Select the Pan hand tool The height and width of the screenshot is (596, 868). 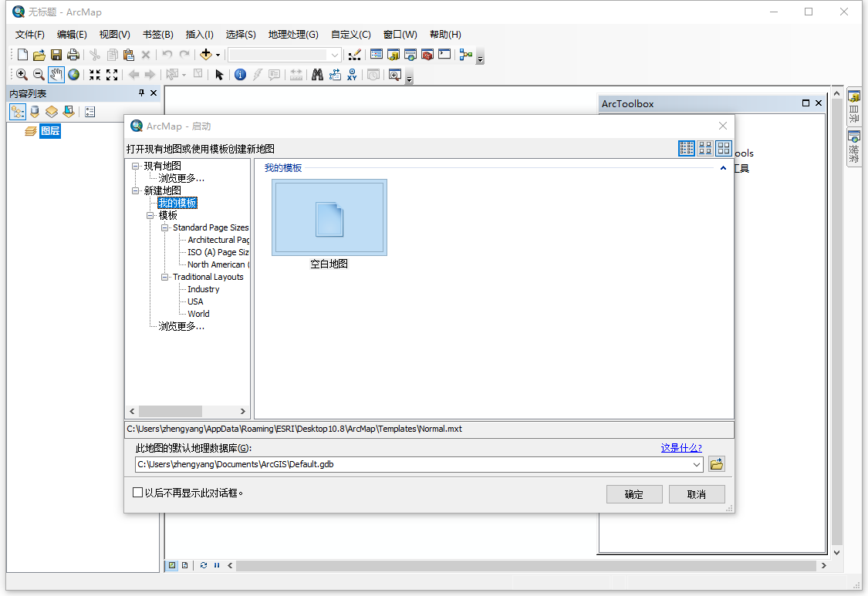(x=56, y=75)
